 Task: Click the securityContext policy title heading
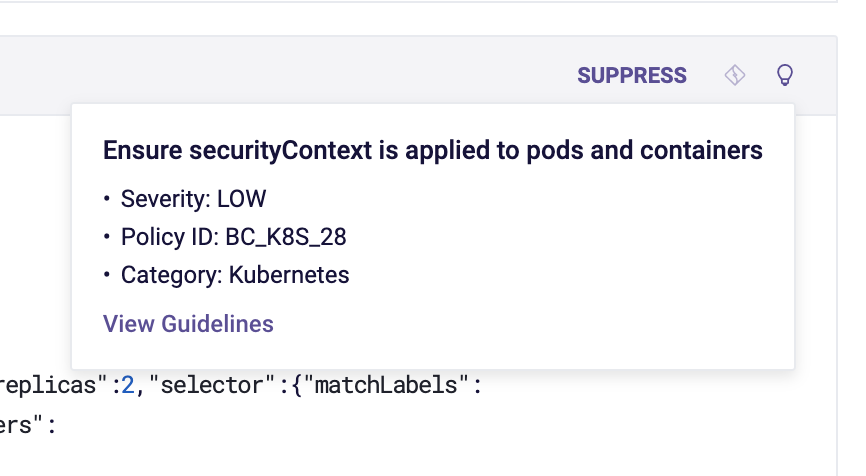(x=432, y=150)
